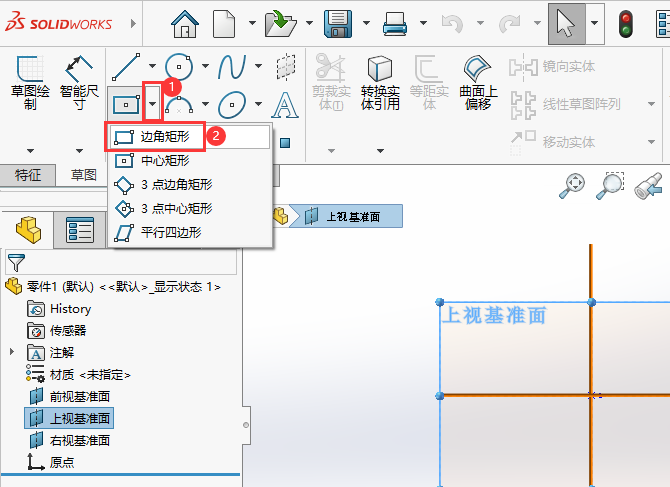
Task: Select 传感器 in the feature tree
Action: pos(57,331)
